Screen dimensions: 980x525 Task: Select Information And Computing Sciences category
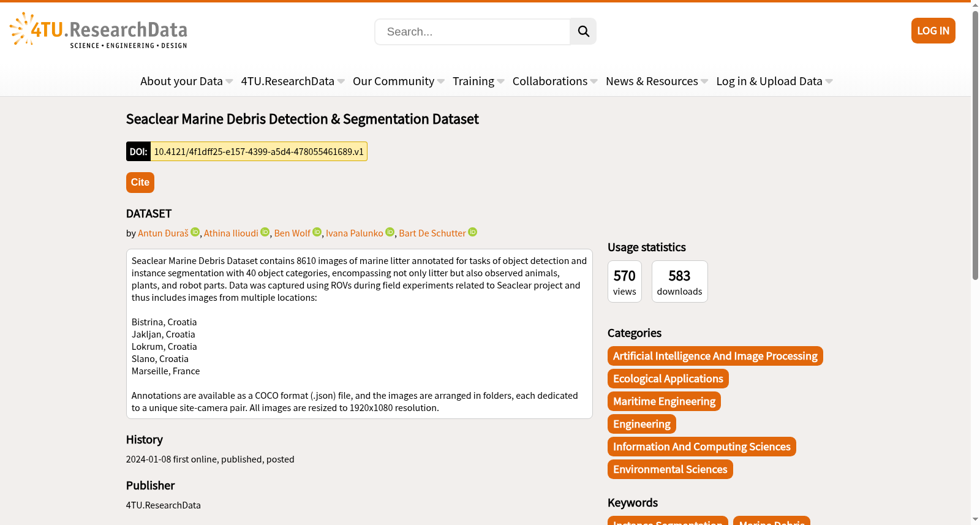click(x=701, y=447)
